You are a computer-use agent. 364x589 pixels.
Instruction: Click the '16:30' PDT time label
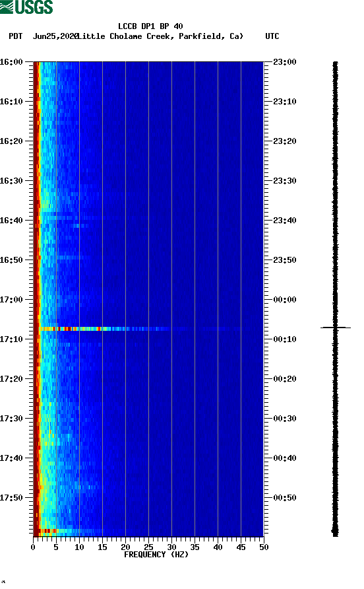point(11,181)
